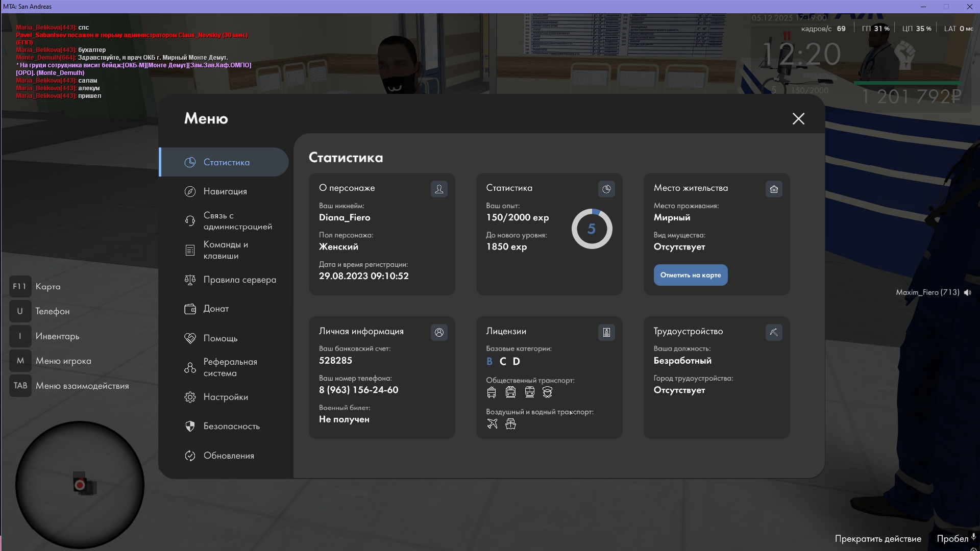Viewport: 980px width, 551px height.
Task: Click the pie chart icon in Статистика card
Action: pyautogui.click(x=606, y=189)
